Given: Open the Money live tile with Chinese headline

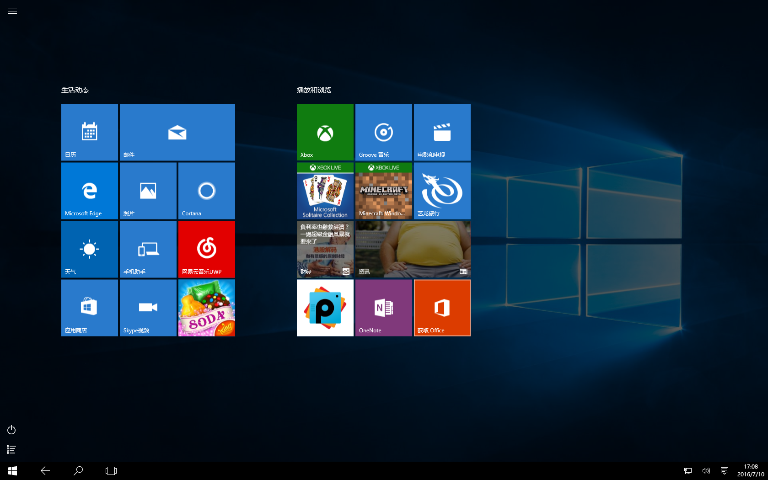Looking at the screenshot, I should (x=325, y=249).
